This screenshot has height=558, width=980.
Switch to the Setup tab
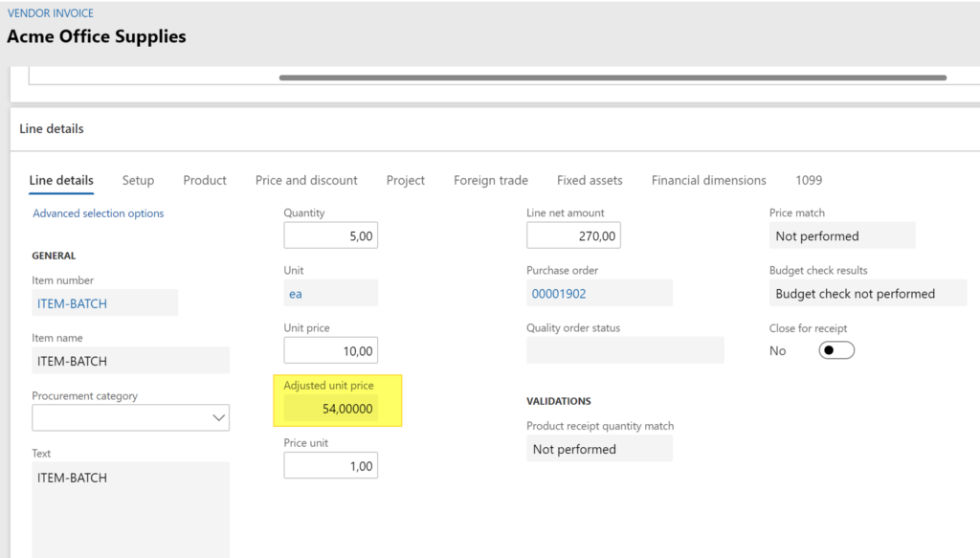138,180
